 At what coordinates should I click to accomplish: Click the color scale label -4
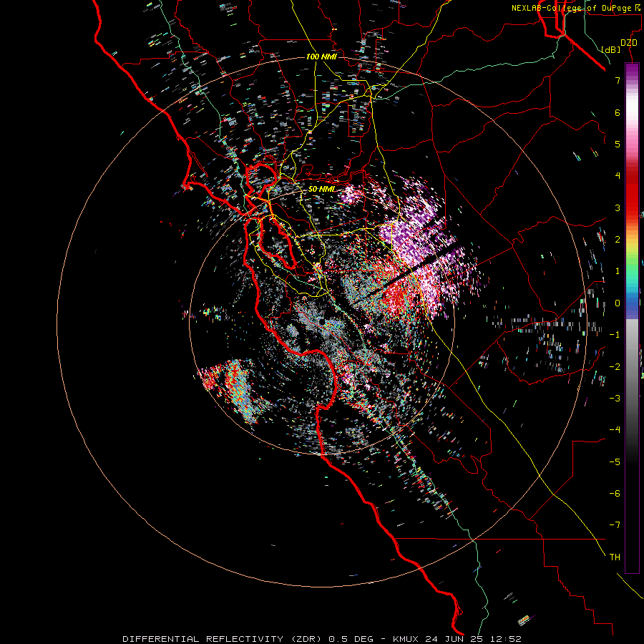(615, 430)
